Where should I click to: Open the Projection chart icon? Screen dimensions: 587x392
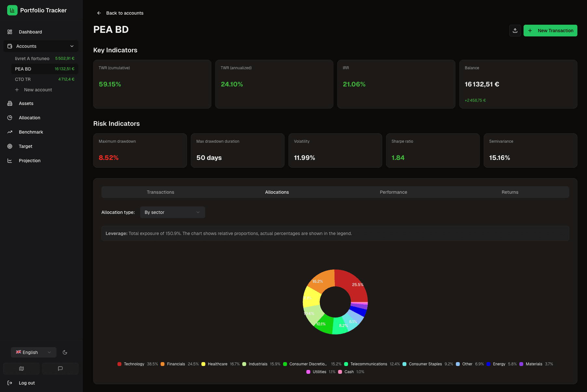9,160
